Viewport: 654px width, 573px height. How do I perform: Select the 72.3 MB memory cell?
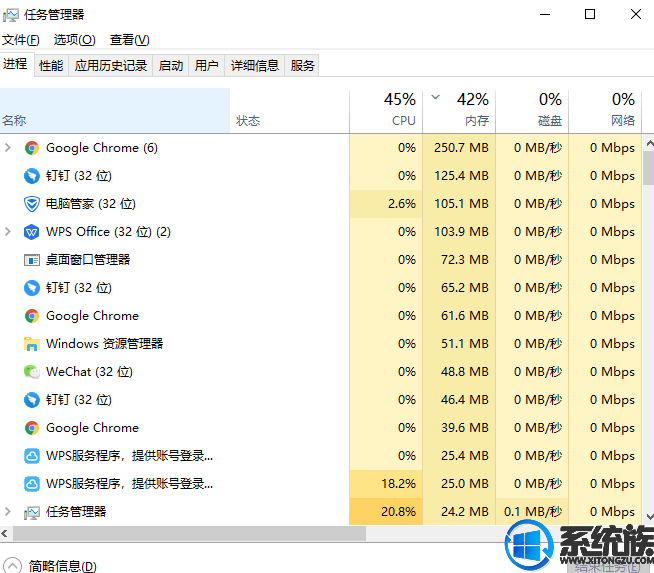[x=459, y=260]
